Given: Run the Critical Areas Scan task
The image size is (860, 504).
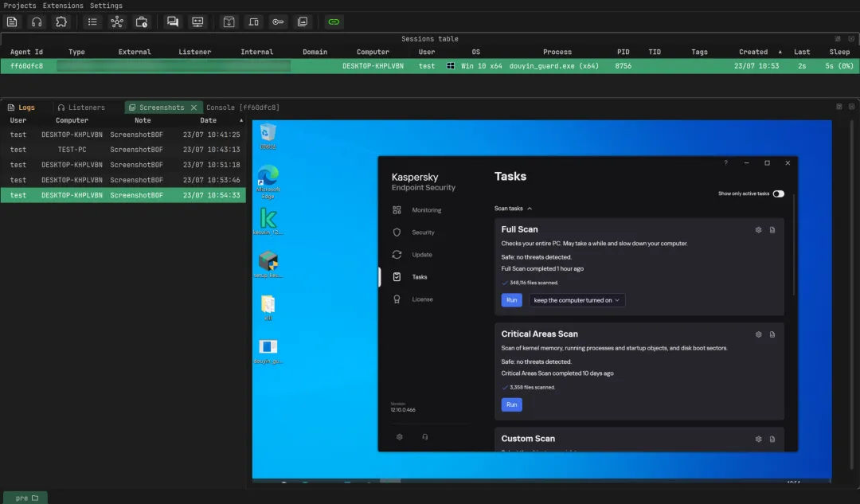Looking at the screenshot, I should pos(511,404).
